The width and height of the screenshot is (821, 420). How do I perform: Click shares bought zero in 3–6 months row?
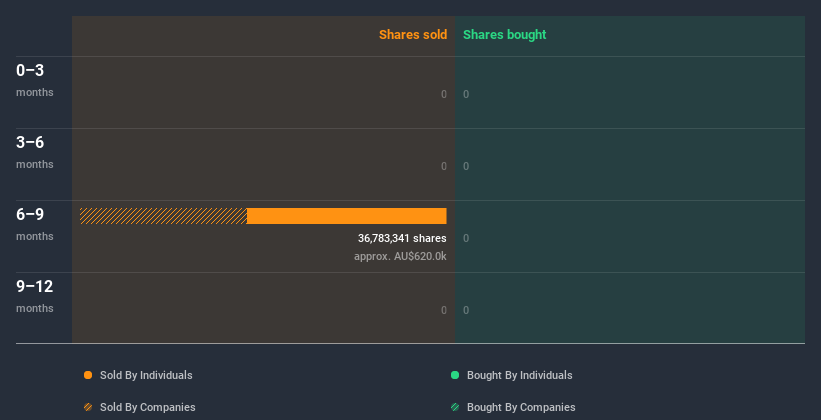[x=466, y=167]
